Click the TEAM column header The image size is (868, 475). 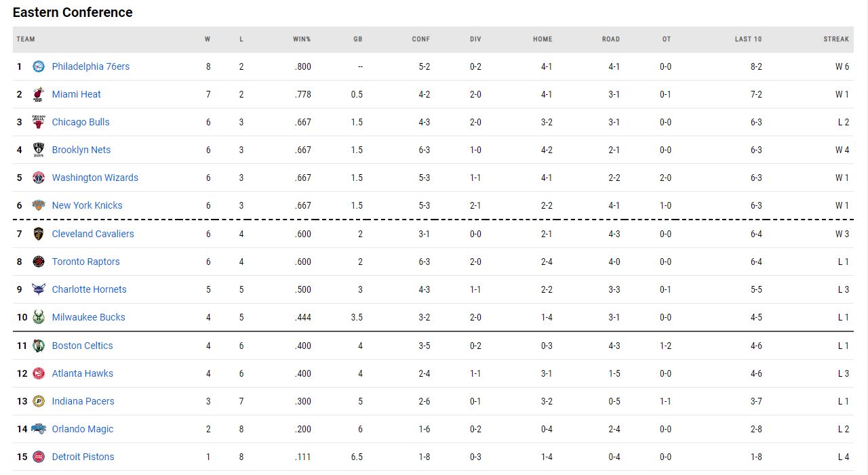click(x=26, y=39)
